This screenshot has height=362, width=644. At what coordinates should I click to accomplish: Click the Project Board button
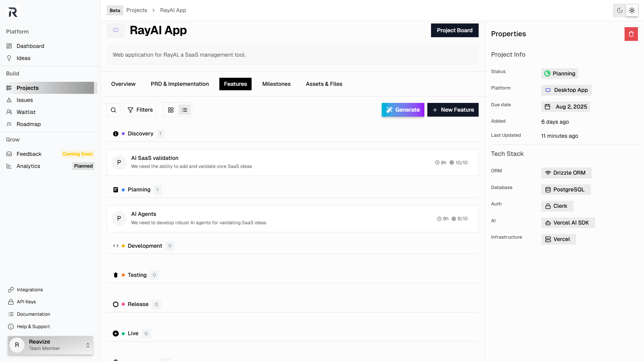454,30
